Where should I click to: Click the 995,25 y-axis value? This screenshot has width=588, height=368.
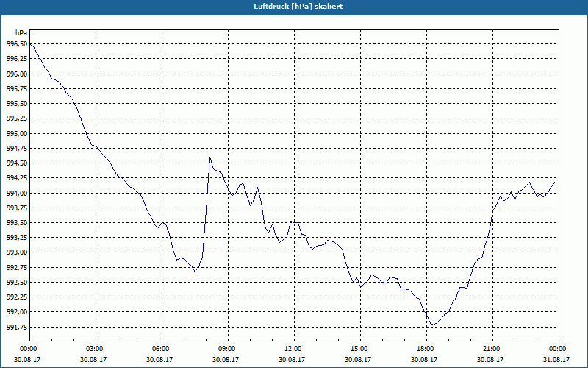coord(17,118)
